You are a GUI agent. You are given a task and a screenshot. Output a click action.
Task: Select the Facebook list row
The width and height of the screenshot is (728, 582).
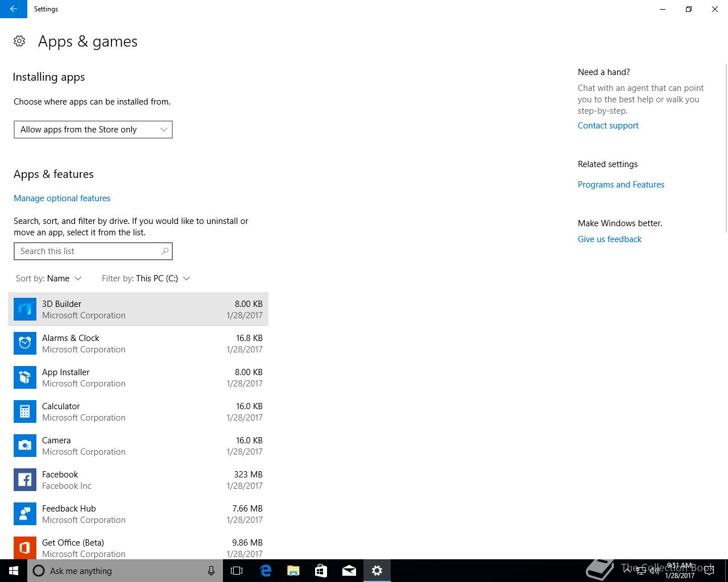(138, 480)
